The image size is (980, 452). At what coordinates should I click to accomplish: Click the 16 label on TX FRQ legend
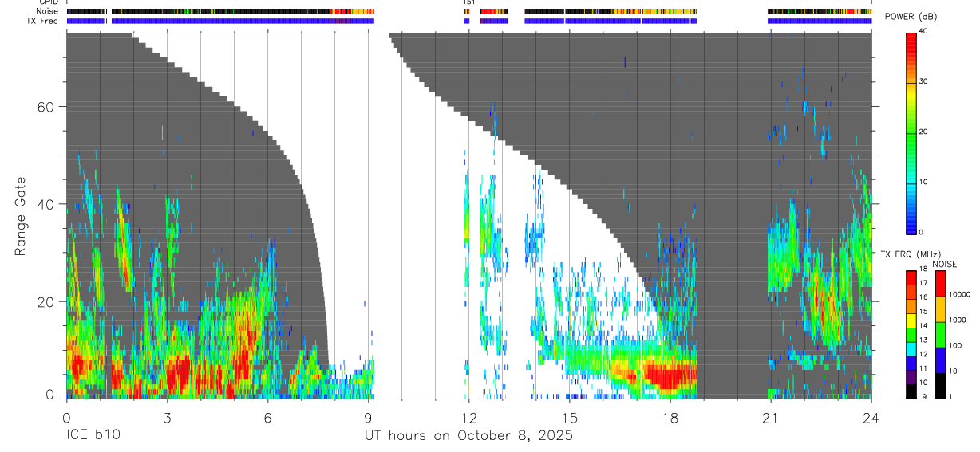[923, 297]
